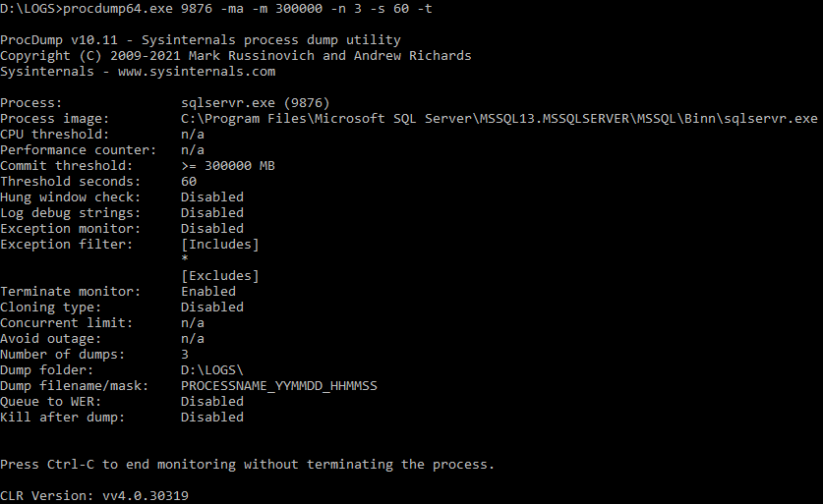This screenshot has width=823, height=504.
Task: Click the www.sysinternals.com URL text
Action: point(197,72)
